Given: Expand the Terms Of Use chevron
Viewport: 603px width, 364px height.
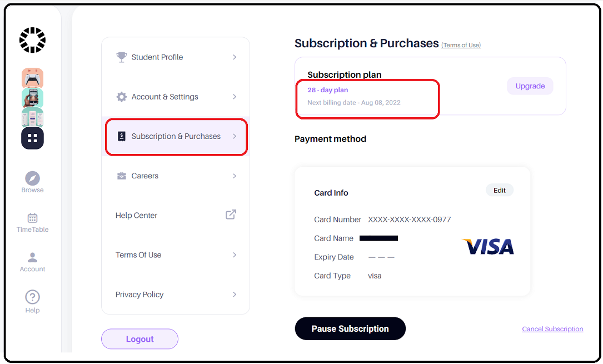Looking at the screenshot, I should coord(235,255).
